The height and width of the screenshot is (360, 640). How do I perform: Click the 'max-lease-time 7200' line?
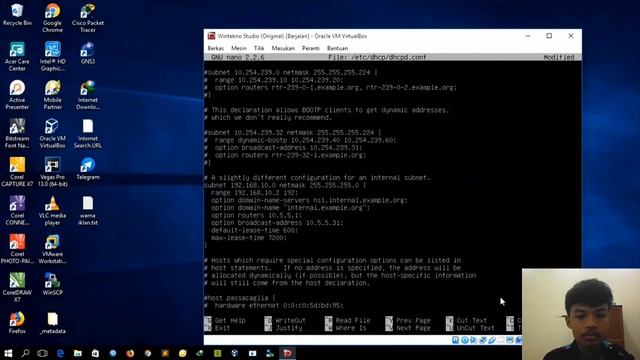pyautogui.click(x=249, y=238)
